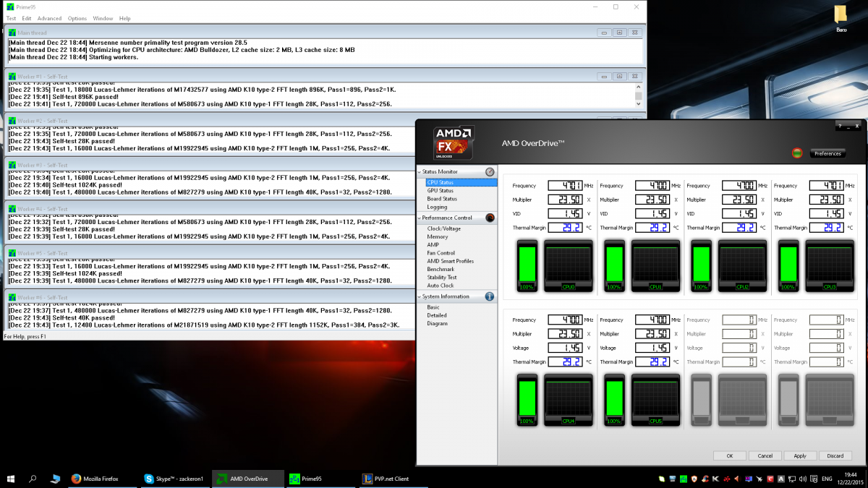Click the taskbar clock showing 19:44
The height and width of the screenshot is (488, 868).
(x=850, y=479)
